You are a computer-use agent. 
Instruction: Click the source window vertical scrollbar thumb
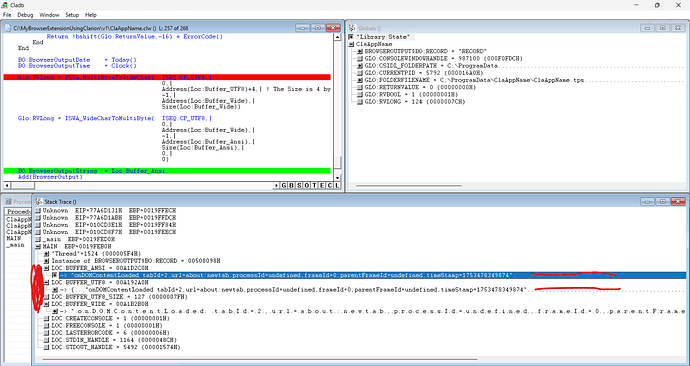point(338,162)
